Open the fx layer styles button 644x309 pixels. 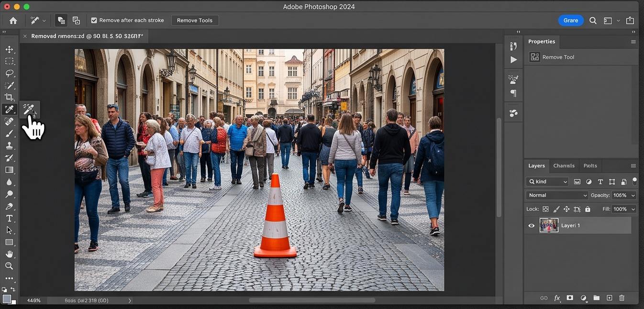557,298
